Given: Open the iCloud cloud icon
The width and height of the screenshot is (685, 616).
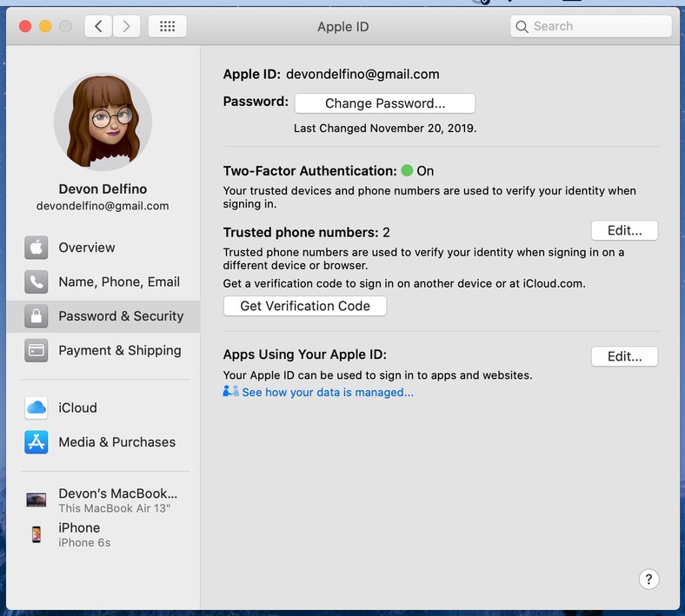Looking at the screenshot, I should [x=37, y=407].
